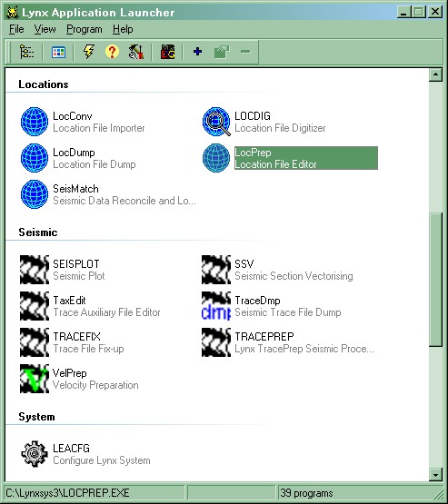Click the green properties toolbar icon
This screenshot has height=504, width=448.
click(222, 52)
